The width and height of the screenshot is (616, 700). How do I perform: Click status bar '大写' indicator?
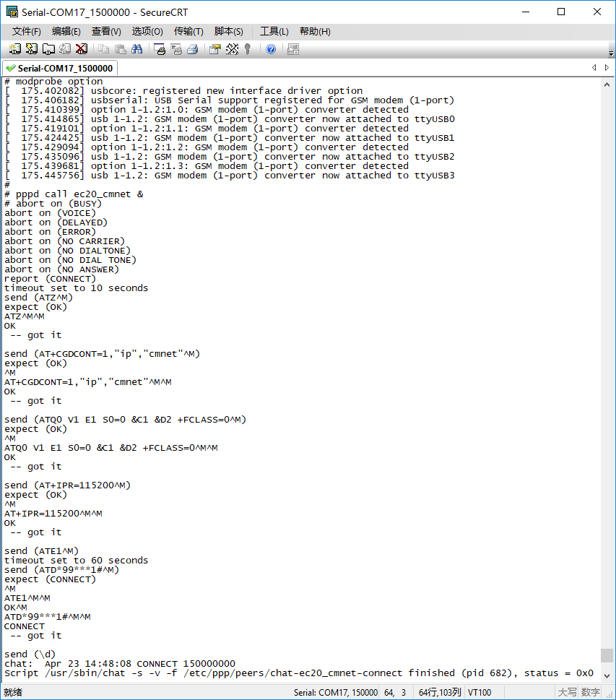point(568,692)
